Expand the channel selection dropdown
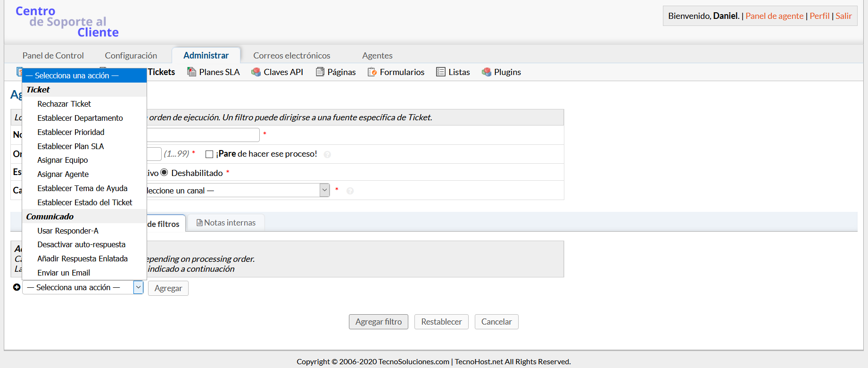 324,190
